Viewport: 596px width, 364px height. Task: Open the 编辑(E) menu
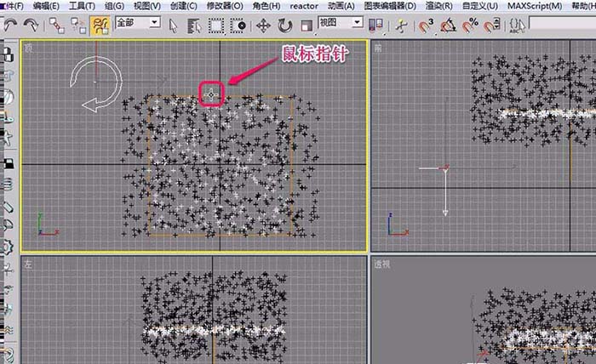click(46, 6)
